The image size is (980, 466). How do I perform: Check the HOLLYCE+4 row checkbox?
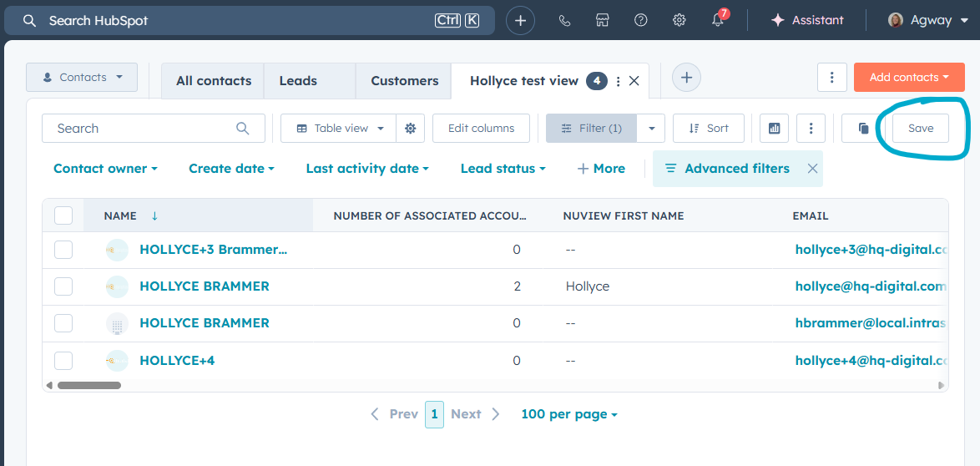click(63, 361)
